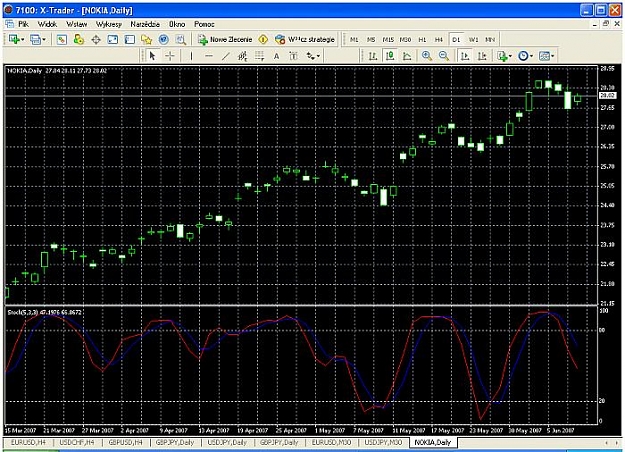Image resolution: width=625 pixels, height=452 pixels.
Task: Select the M15 timeframe
Action: point(388,39)
